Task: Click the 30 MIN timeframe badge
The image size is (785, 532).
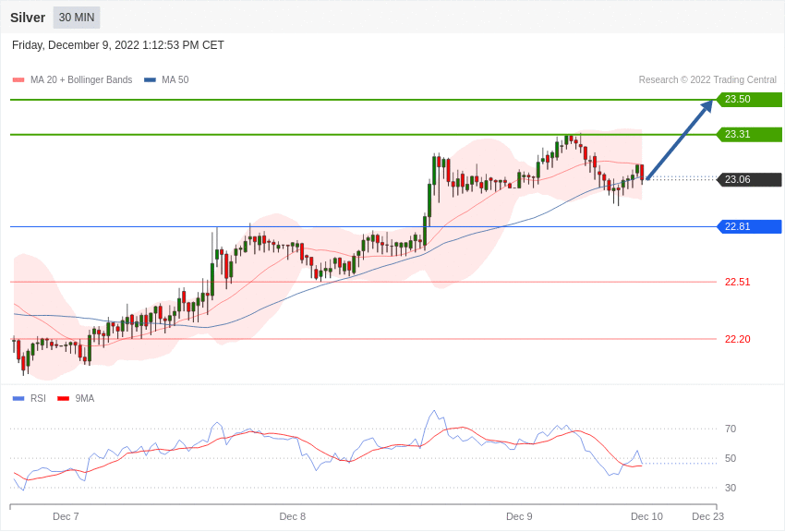Action: pyautogui.click(x=77, y=18)
